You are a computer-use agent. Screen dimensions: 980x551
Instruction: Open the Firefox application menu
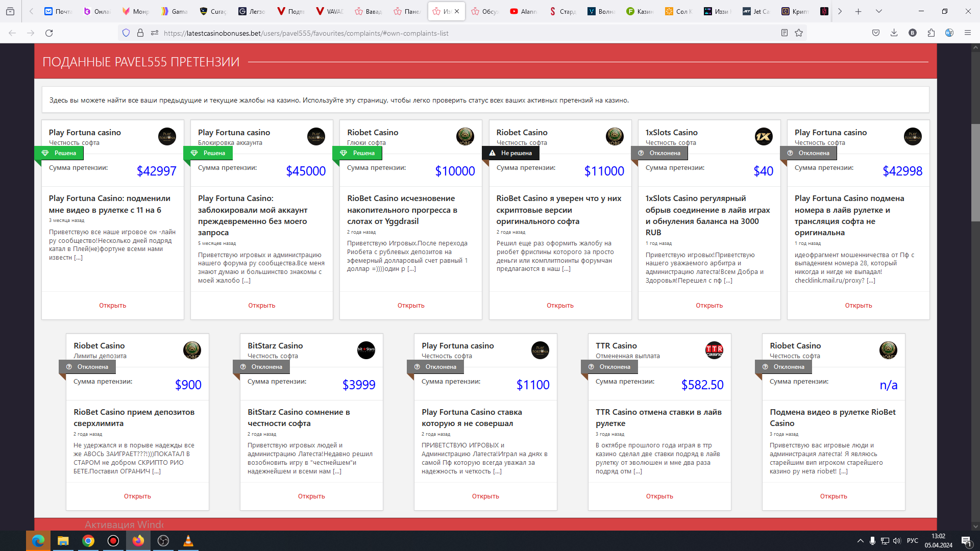pos(967,33)
